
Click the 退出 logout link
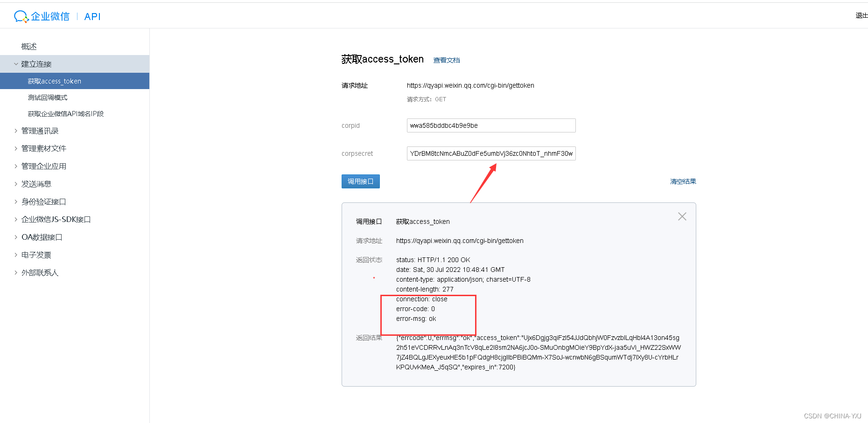tap(861, 16)
